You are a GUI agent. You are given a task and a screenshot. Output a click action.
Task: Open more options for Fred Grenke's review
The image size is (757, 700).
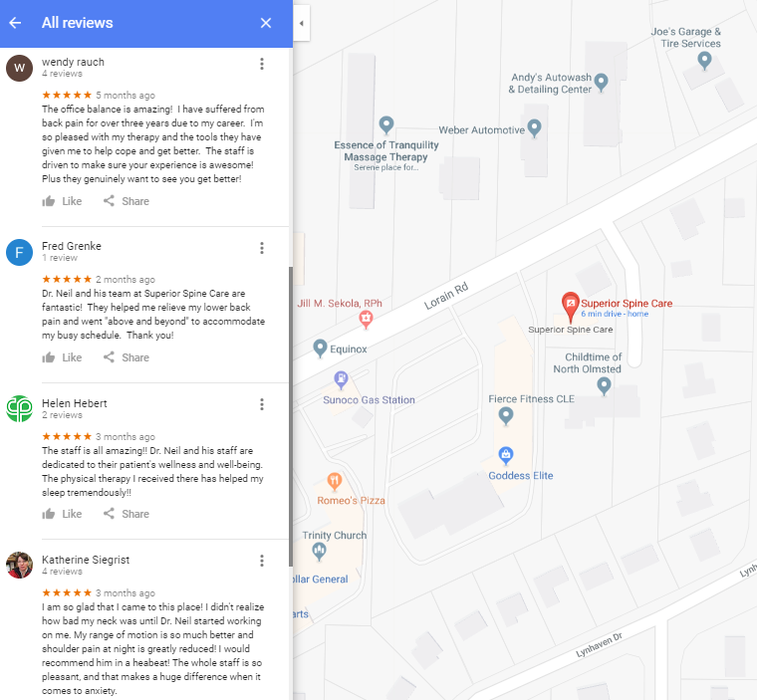[x=262, y=248]
